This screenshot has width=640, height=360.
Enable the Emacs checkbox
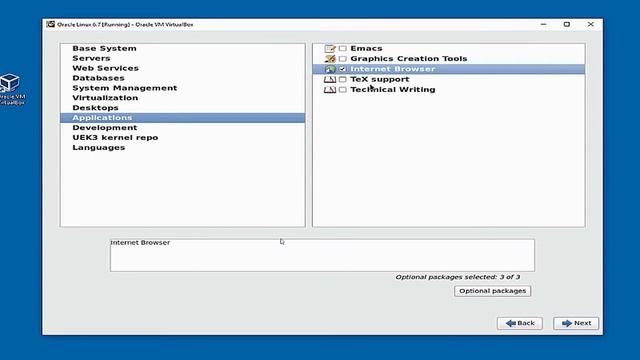[x=342, y=49]
